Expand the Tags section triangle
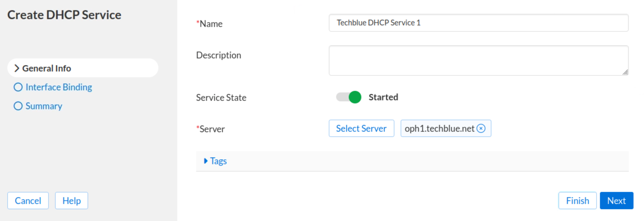 (x=206, y=161)
